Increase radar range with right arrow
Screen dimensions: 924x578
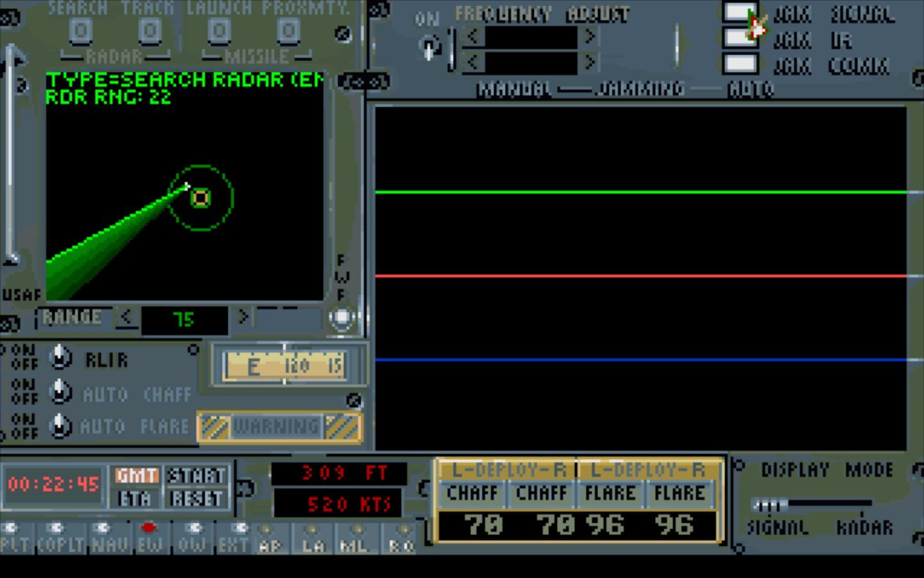[x=243, y=317]
